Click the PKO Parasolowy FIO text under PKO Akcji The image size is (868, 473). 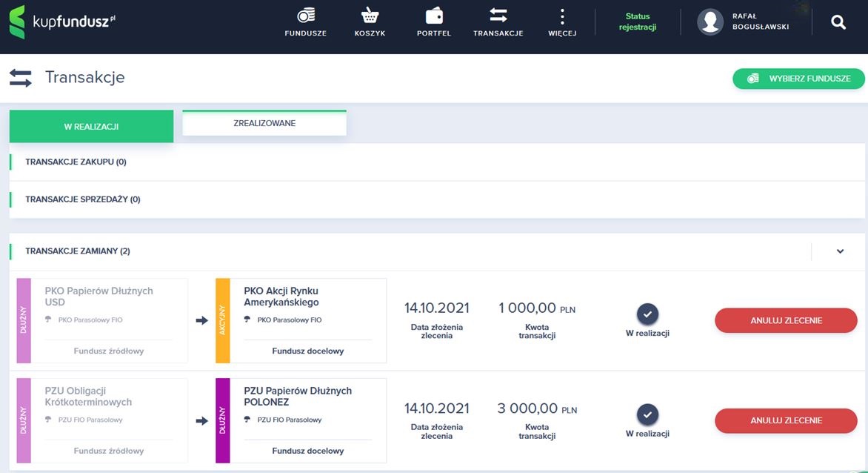[290, 320]
